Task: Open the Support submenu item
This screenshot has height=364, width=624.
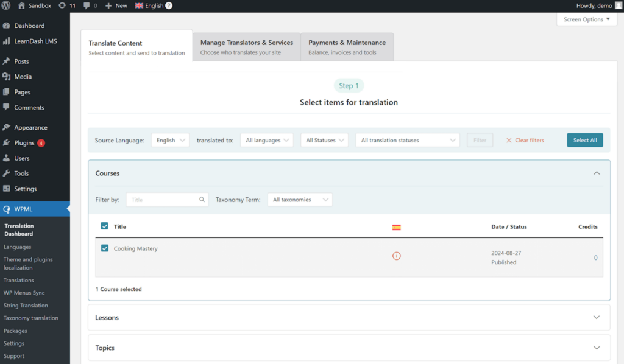Action: pyautogui.click(x=14, y=356)
